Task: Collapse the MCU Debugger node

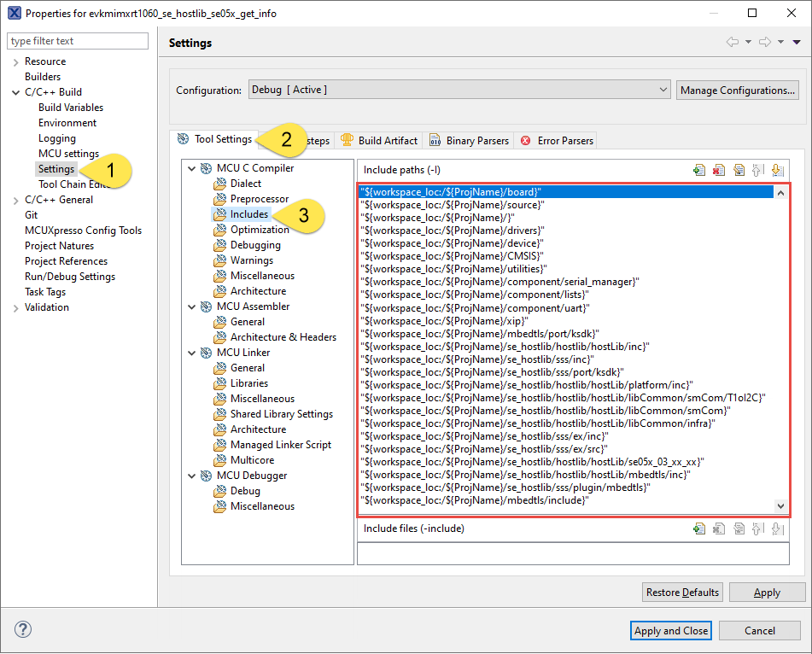Action: pos(191,476)
